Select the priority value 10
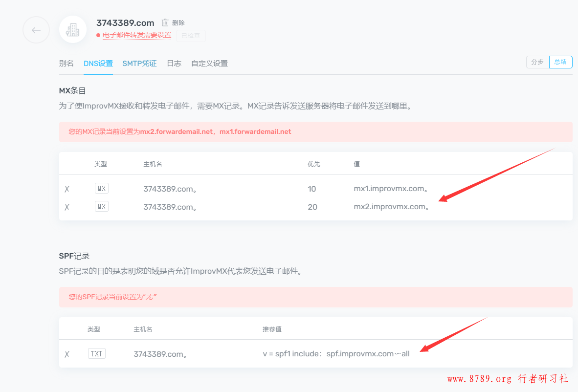 312,189
